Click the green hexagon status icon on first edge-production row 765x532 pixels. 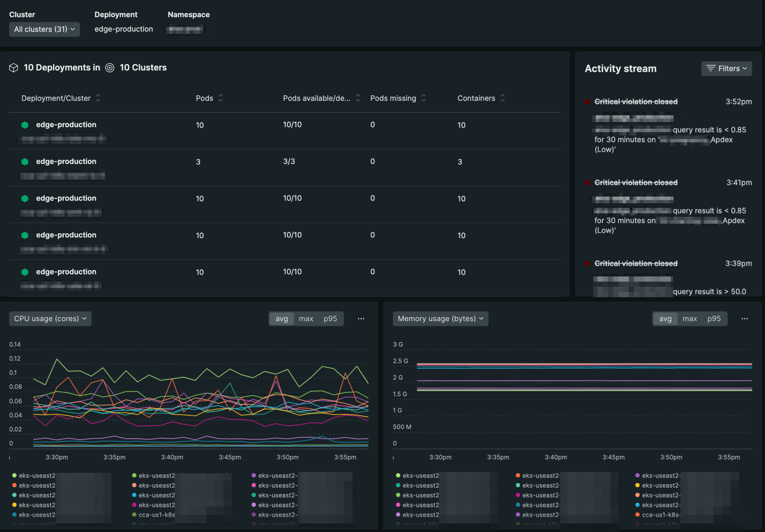coord(25,125)
